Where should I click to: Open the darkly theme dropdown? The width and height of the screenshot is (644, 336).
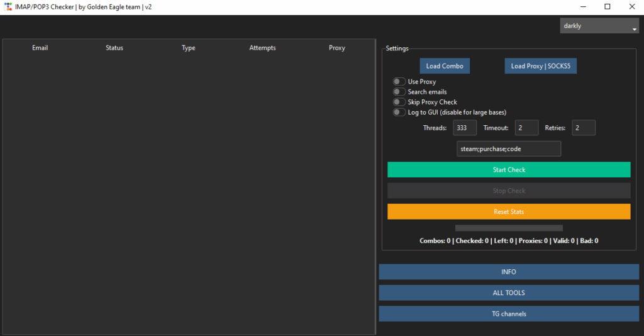[599, 26]
